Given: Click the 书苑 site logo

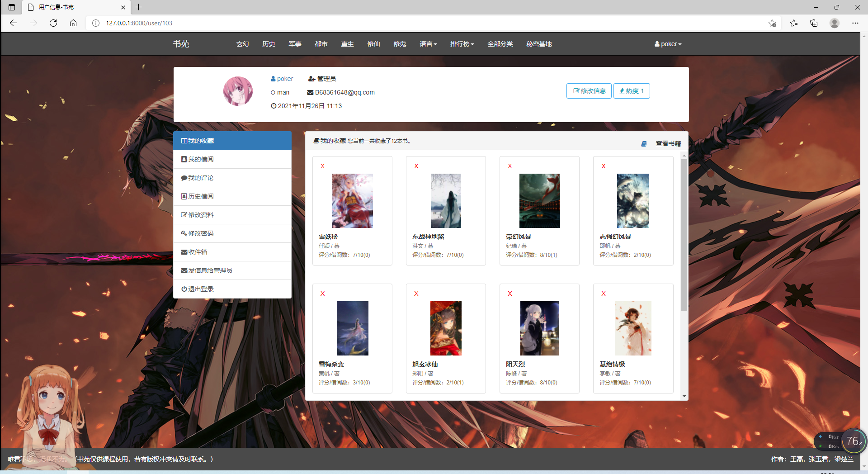Looking at the screenshot, I should point(181,44).
